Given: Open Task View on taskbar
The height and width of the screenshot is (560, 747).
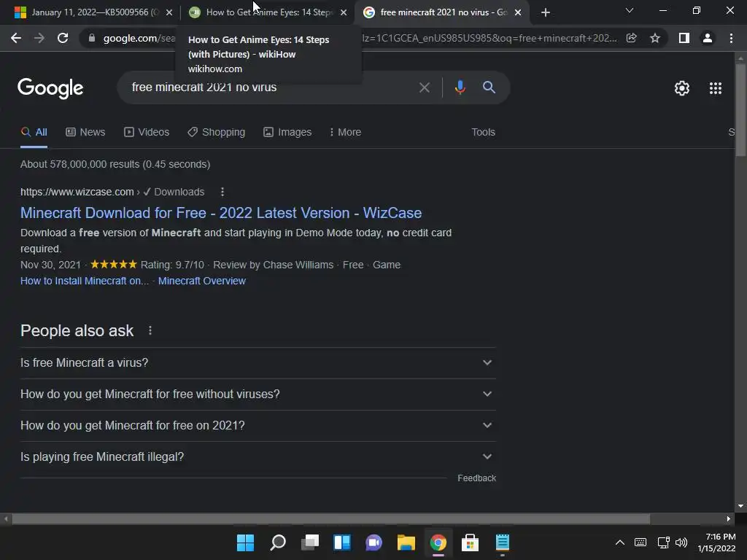Looking at the screenshot, I should (x=310, y=542).
